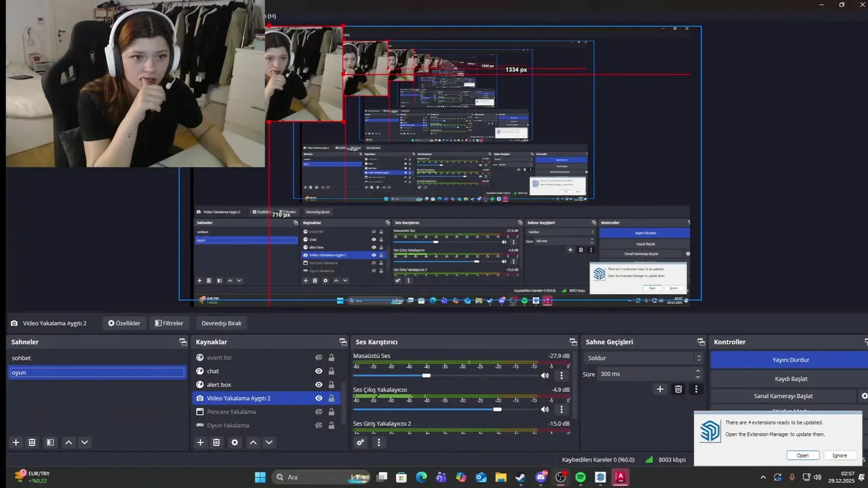Open Özellikler for the selected source
Image resolution: width=868 pixels, height=488 pixels.
click(124, 323)
